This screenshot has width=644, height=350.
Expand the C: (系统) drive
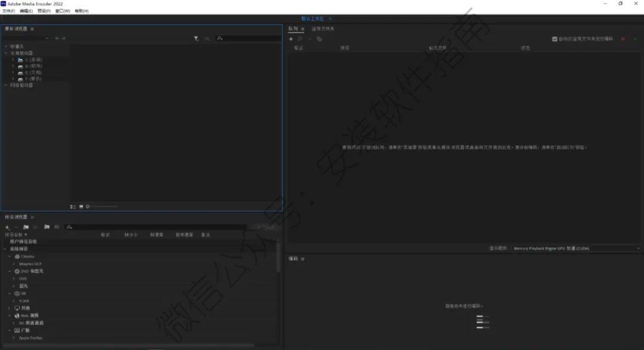coord(13,60)
